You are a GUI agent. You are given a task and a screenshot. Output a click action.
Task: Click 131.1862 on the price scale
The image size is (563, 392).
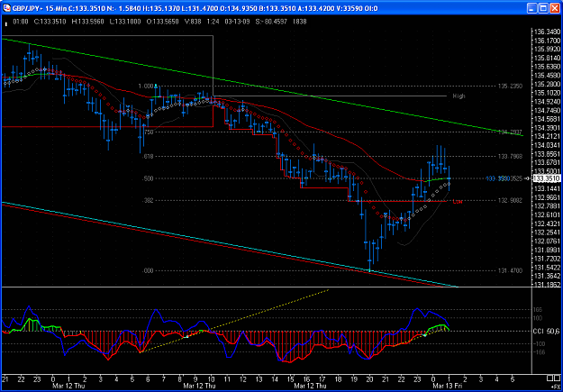pyautogui.click(x=548, y=285)
